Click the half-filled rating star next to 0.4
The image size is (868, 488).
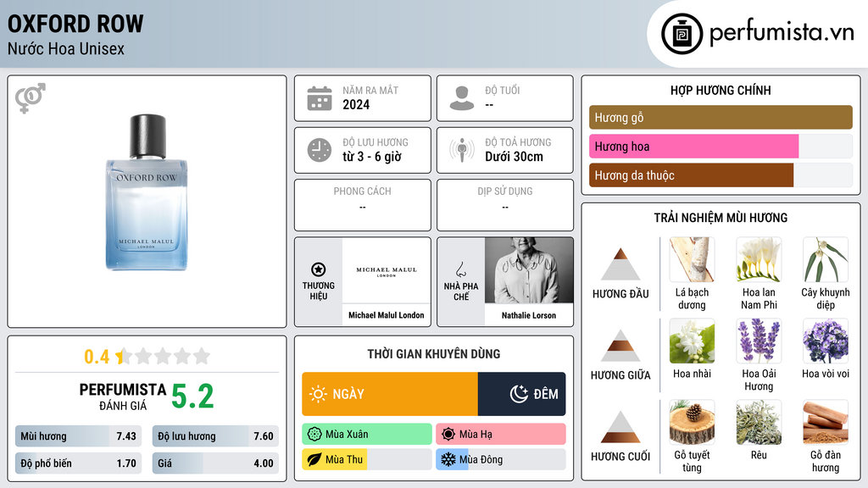(124, 356)
